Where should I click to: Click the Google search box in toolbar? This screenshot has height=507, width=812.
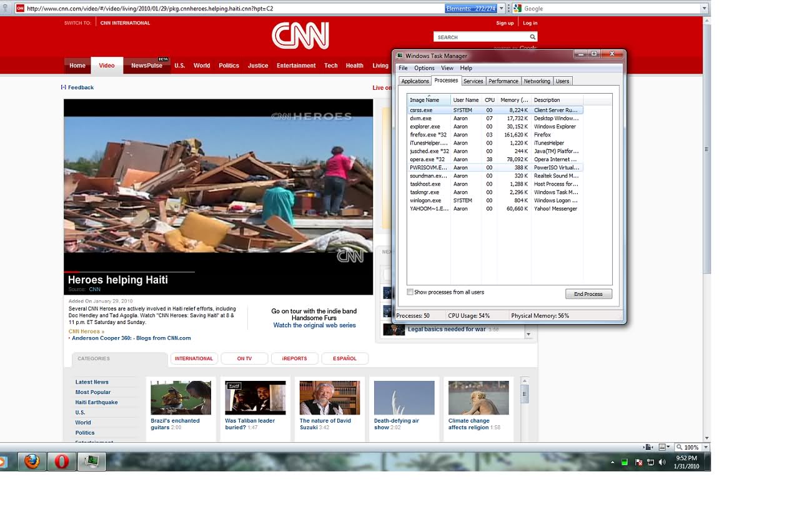coord(611,9)
